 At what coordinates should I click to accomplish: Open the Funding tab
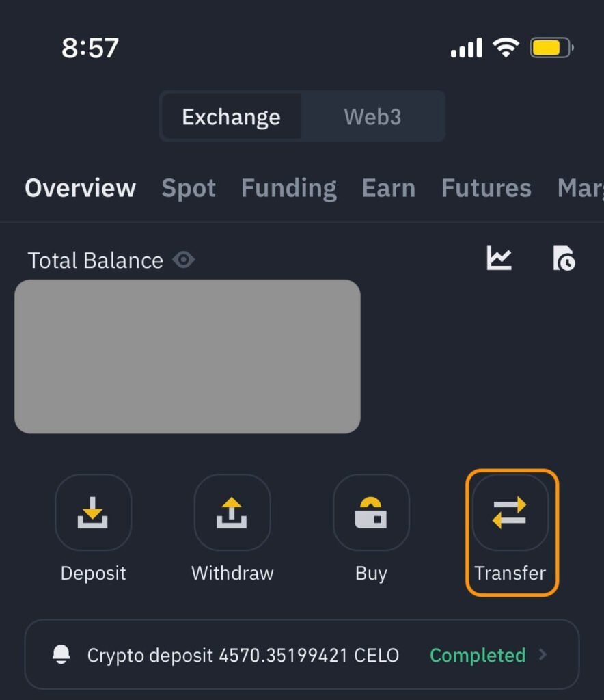(x=288, y=188)
